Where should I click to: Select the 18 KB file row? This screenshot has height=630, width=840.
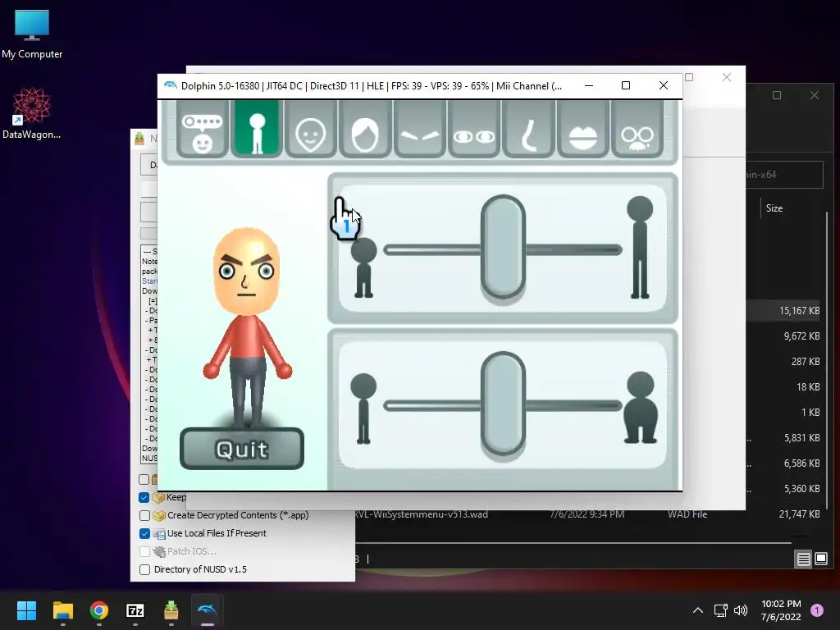783,387
